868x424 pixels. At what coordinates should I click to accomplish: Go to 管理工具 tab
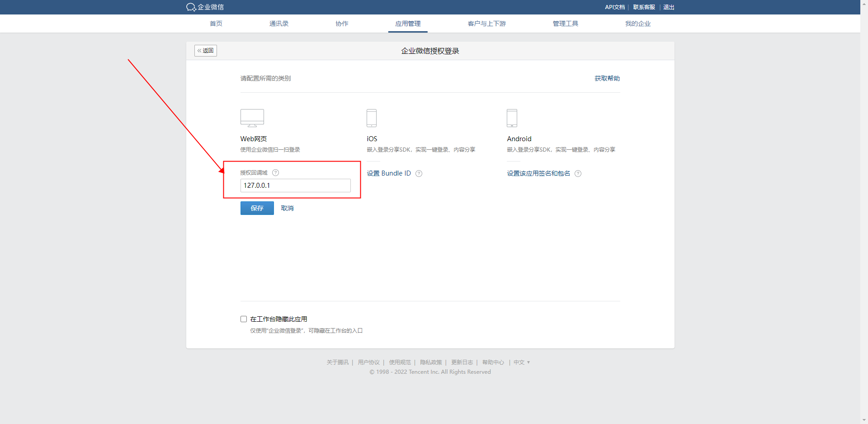565,24
